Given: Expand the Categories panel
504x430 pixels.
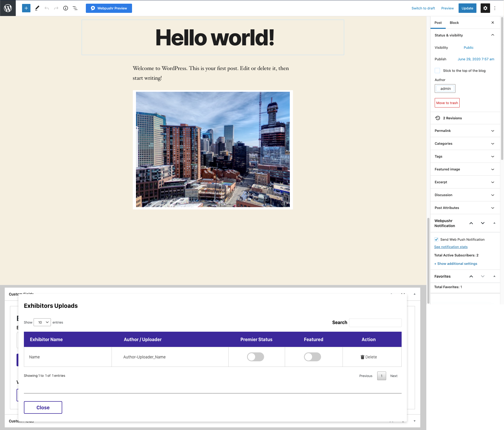Looking at the screenshot, I should pyautogui.click(x=465, y=143).
